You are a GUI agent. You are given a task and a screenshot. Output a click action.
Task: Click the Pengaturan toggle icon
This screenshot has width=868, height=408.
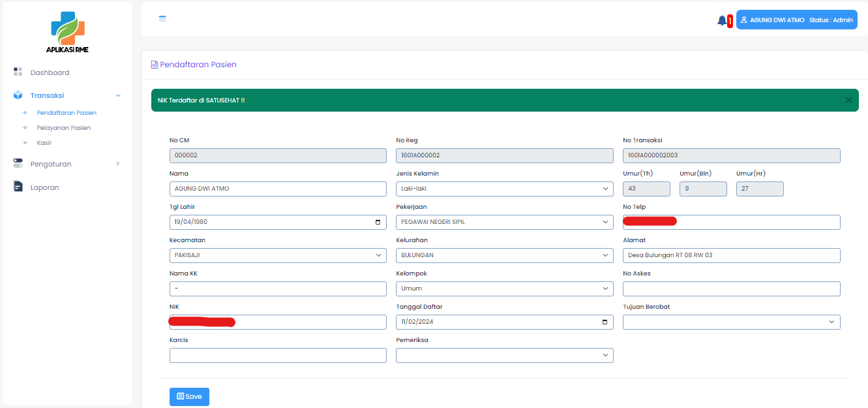[x=18, y=163]
